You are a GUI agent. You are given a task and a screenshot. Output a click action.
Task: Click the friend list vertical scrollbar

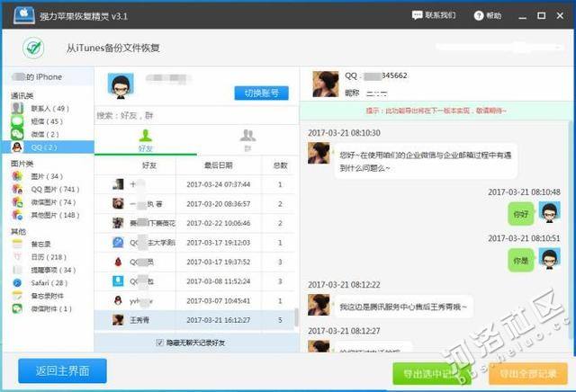coord(296,317)
